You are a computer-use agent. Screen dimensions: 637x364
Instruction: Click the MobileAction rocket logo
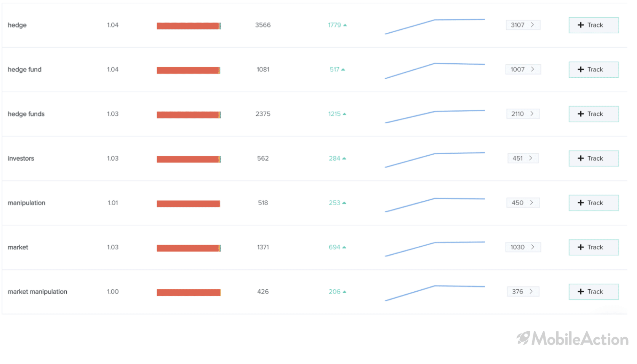click(x=523, y=338)
